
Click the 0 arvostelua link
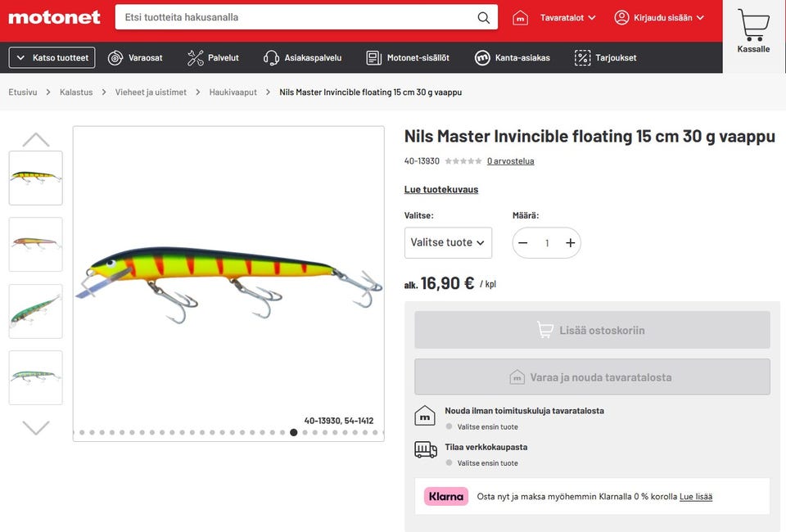pyautogui.click(x=510, y=160)
